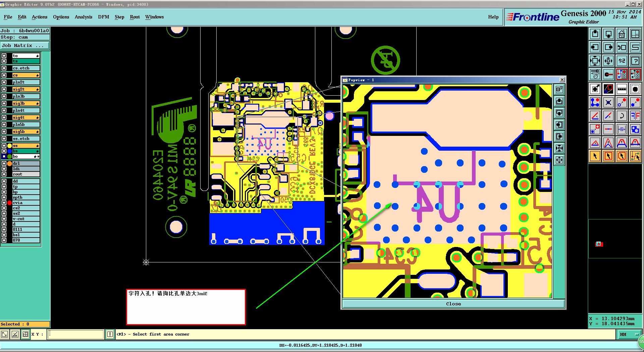
Task: Open the Actions menu
Action: [40, 17]
